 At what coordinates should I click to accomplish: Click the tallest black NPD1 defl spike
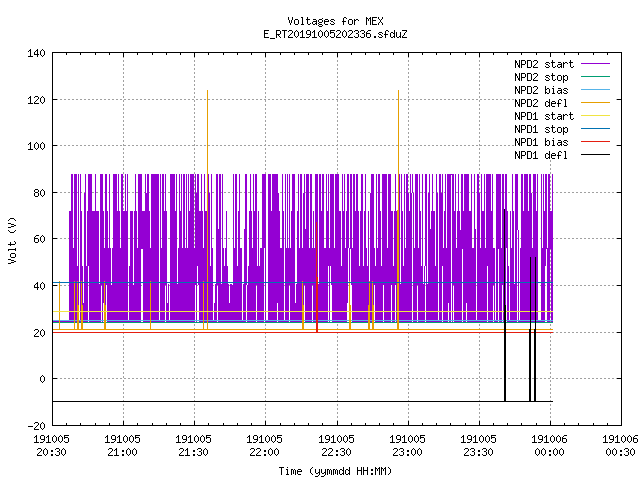505,305
